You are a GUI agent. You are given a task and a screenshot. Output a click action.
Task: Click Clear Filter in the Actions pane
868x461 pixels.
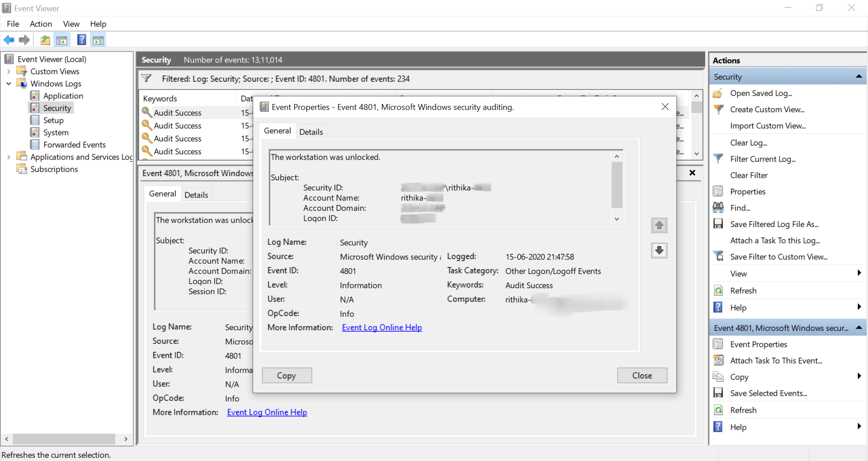click(x=749, y=175)
